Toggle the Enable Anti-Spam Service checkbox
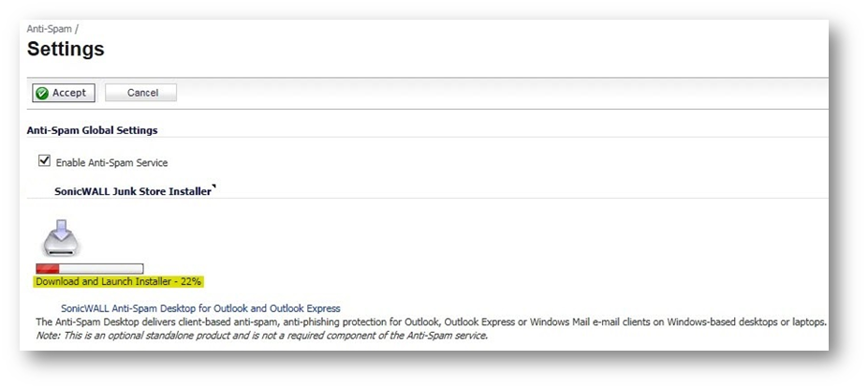Screen dimensions: 868x390 coord(44,161)
